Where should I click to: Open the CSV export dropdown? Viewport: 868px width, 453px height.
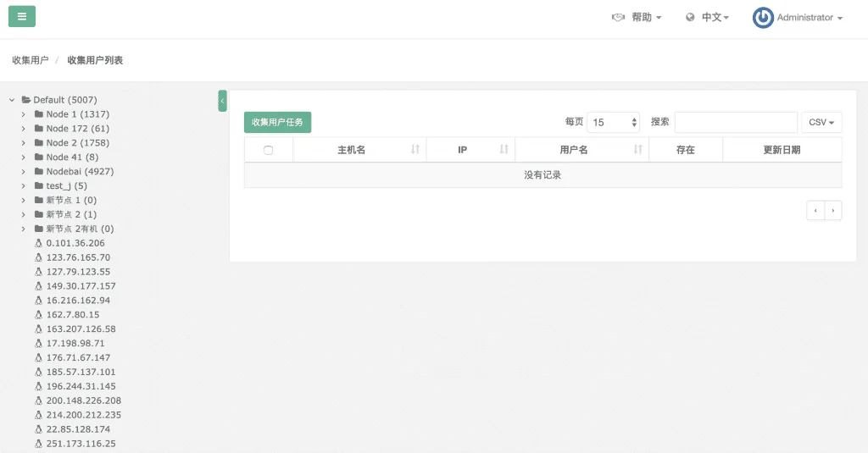pos(821,122)
